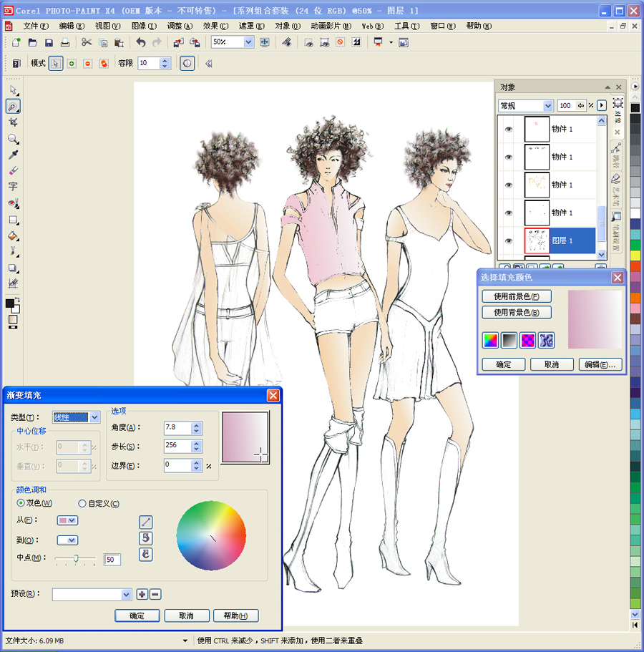Select the 双色(W) two-color radio button
644x652 pixels.
click(20, 503)
